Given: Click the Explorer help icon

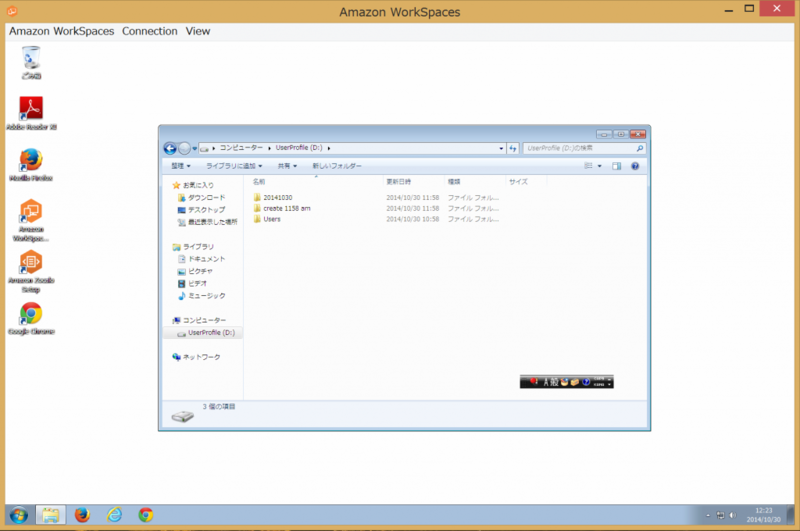Looking at the screenshot, I should coord(635,166).
